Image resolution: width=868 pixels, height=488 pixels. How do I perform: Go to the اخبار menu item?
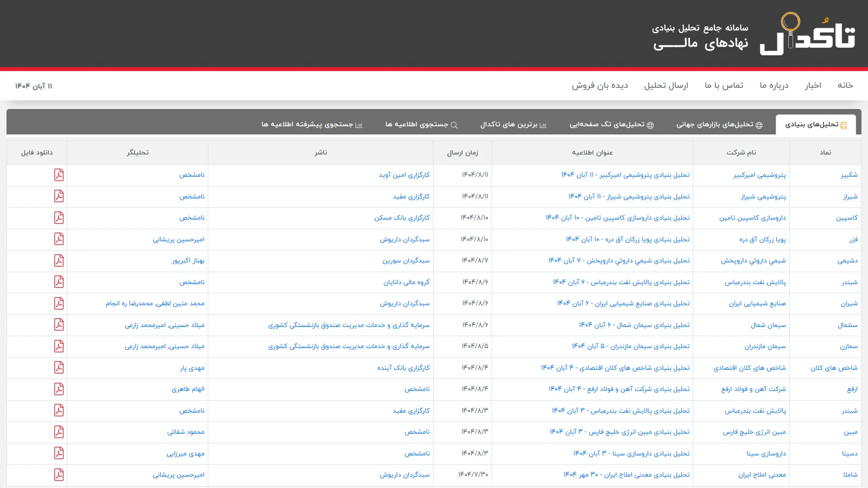[x=813, y=86]
